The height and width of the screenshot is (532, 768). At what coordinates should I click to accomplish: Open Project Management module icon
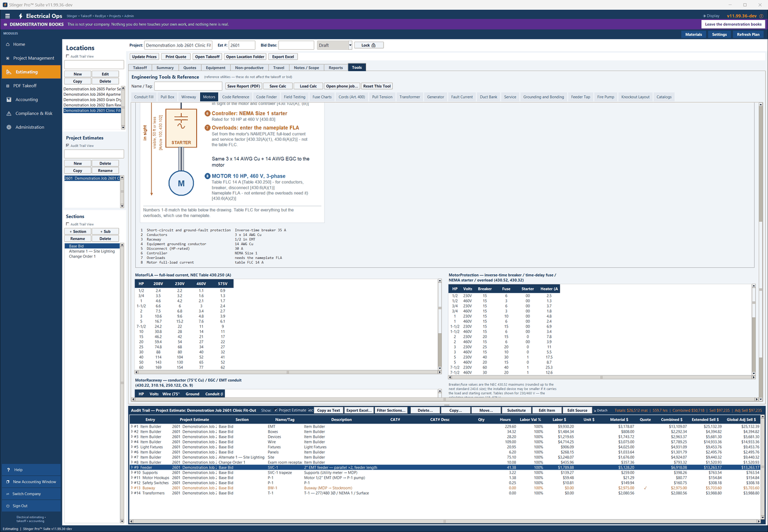pyautogui.click(x=8, y=58)
